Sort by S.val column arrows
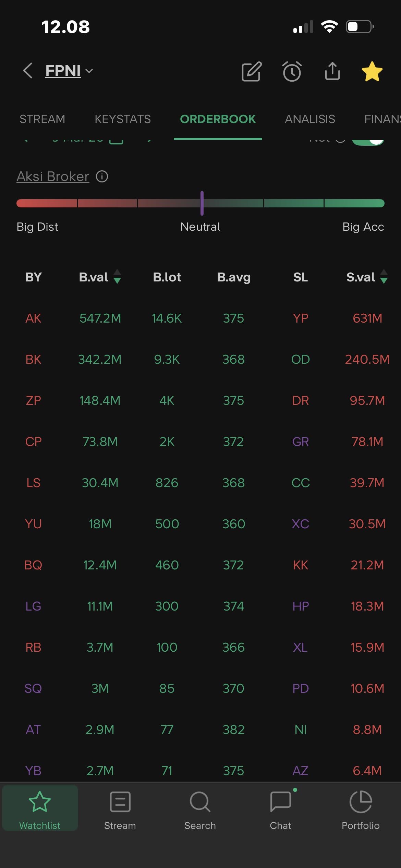Screen dimensions: 401x868 point(384,277)
